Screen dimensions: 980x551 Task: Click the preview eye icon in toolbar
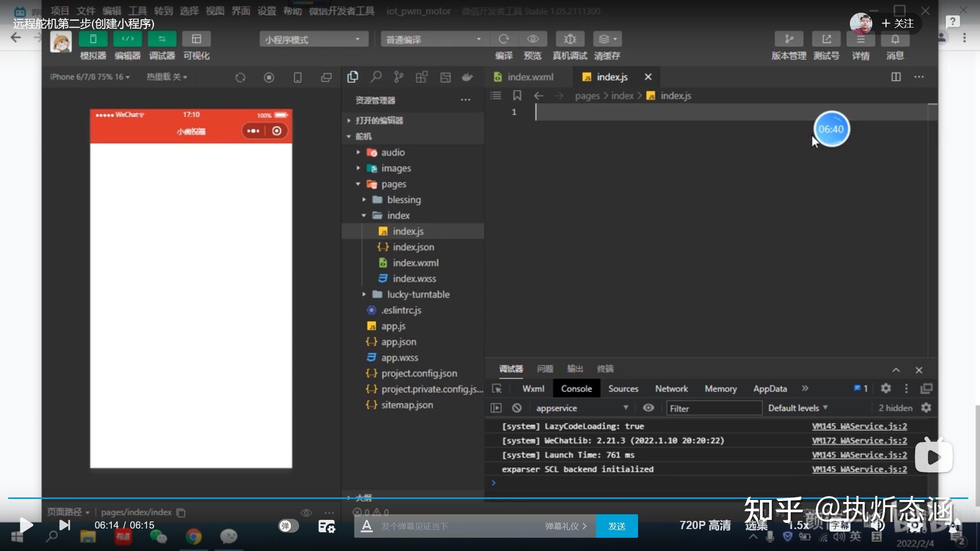pos(533,39)
